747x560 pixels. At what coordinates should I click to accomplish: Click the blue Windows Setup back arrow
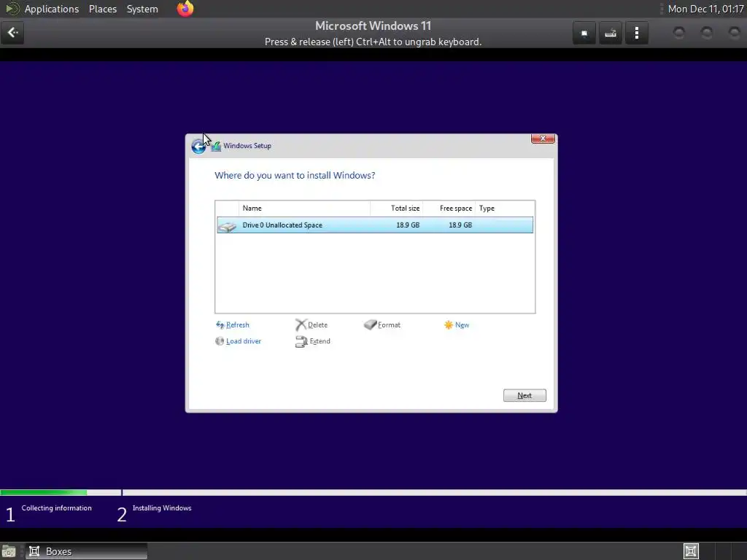tap(198, 146)
